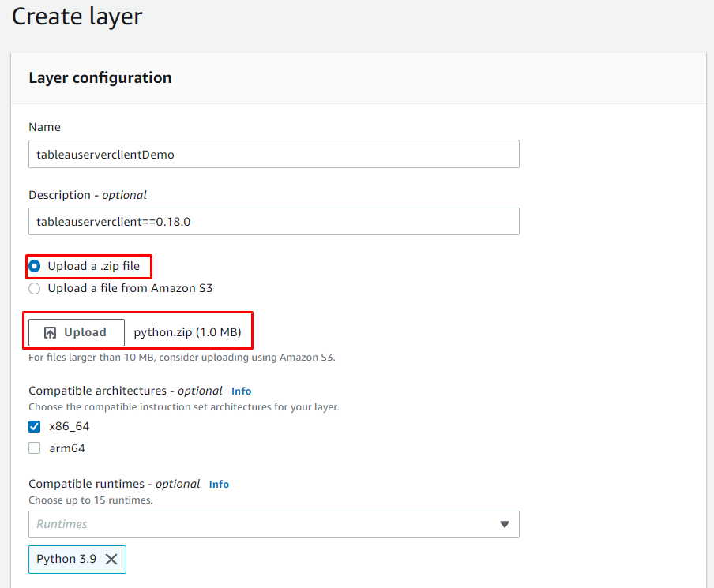Click the python.zip (1.0 MB) file label
Screen dimensions: 714x588
click(188, 333)
